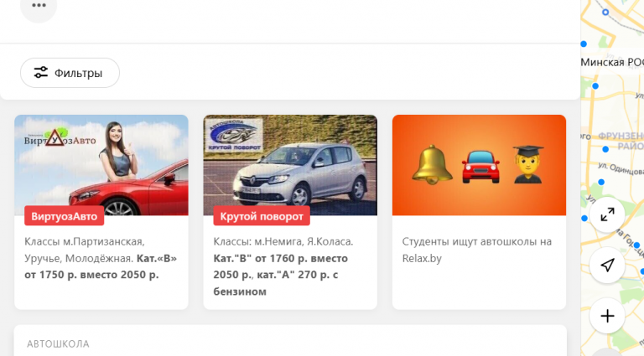Open the silver Renault car photo
The height and width of the screenshot is (356, 644).
coord(290,165)
